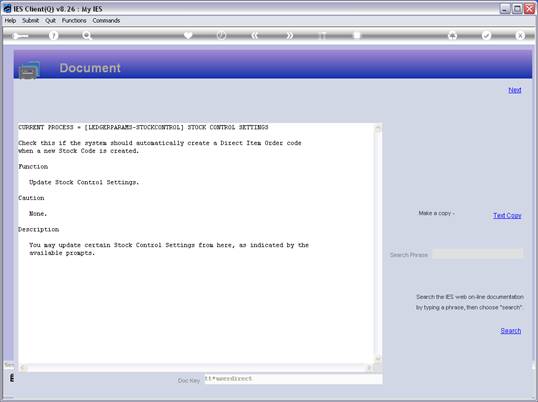Click the double left arrow icon
Screen dimensions: 538x402
coord(255,35)
